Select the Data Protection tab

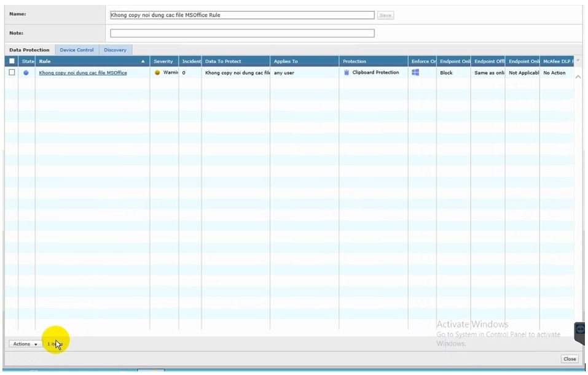tap(29, 50)
